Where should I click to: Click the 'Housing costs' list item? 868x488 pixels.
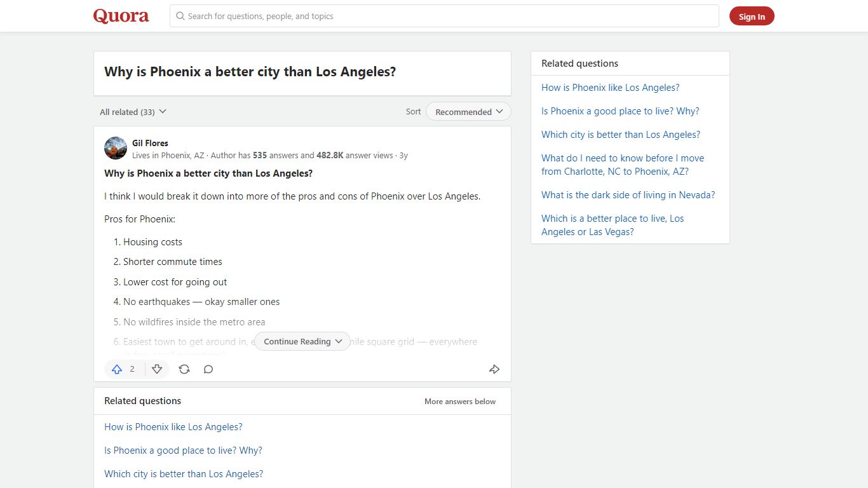153,242
